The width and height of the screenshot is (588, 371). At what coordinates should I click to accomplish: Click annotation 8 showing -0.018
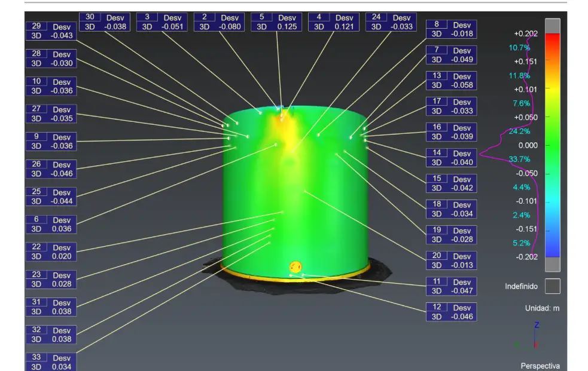coord(451,29)
